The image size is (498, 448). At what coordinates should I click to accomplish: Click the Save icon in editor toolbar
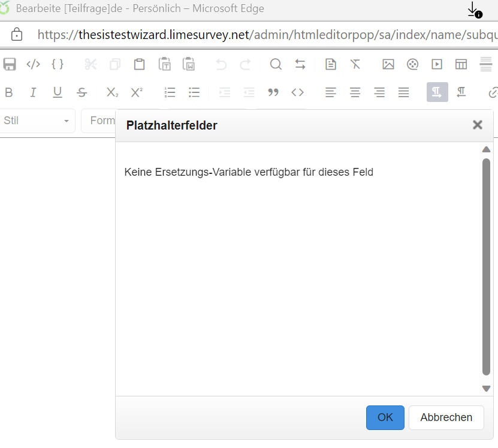click(x=10, y=65)
